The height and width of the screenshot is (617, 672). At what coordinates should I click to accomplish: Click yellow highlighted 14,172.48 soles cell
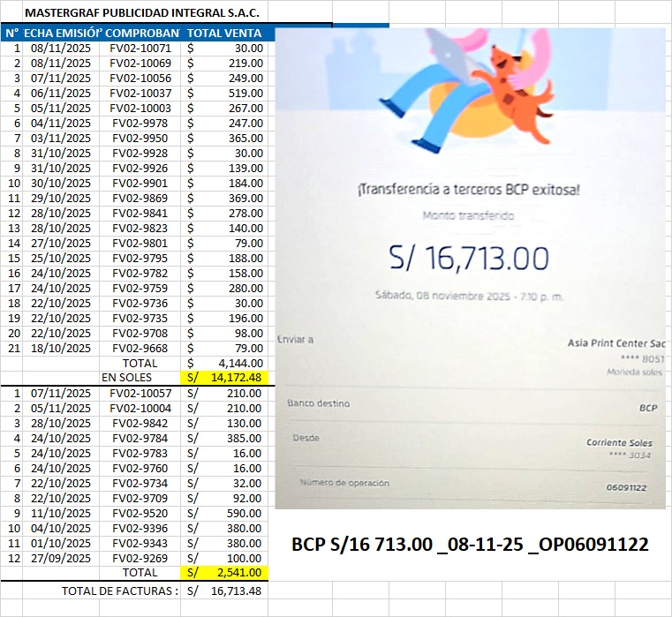tap(236, 378)
